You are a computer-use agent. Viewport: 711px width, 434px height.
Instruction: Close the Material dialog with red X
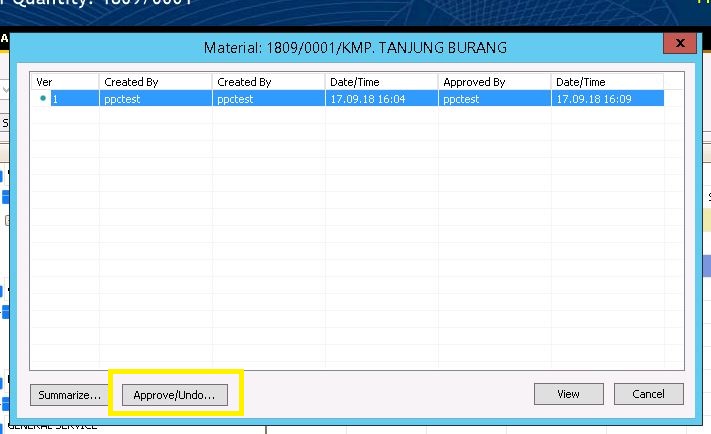point(680,44)
